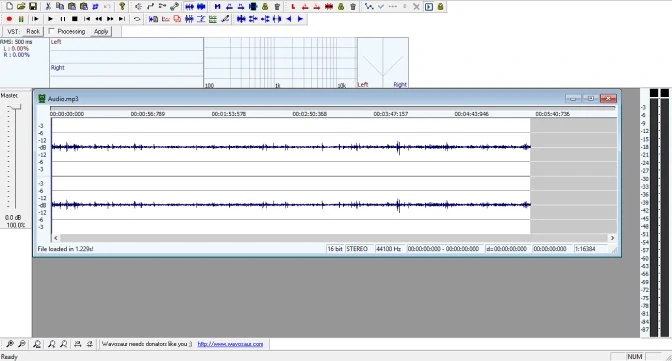Stop playback with the stop square button
This screenshot has width=672, height=361.
pos(75,19)
